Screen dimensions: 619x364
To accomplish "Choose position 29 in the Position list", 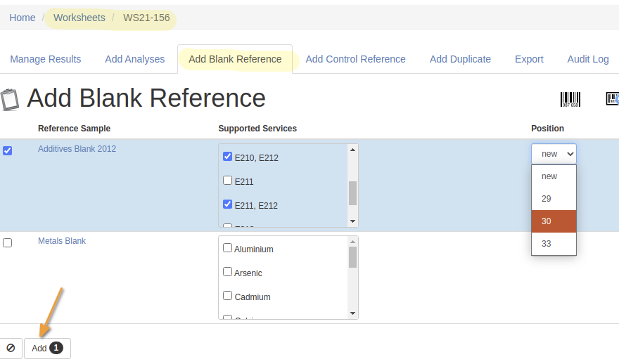I will [x=554, y=198].
